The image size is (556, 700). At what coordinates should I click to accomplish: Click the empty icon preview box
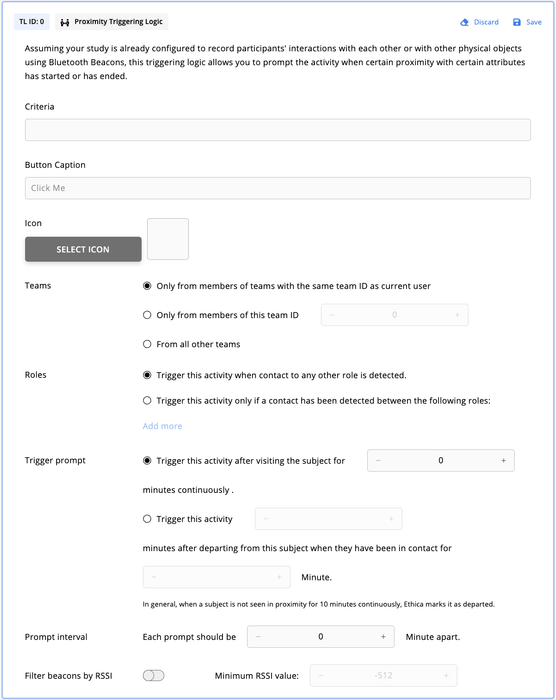pyautogui.click(x=168, y=239)
